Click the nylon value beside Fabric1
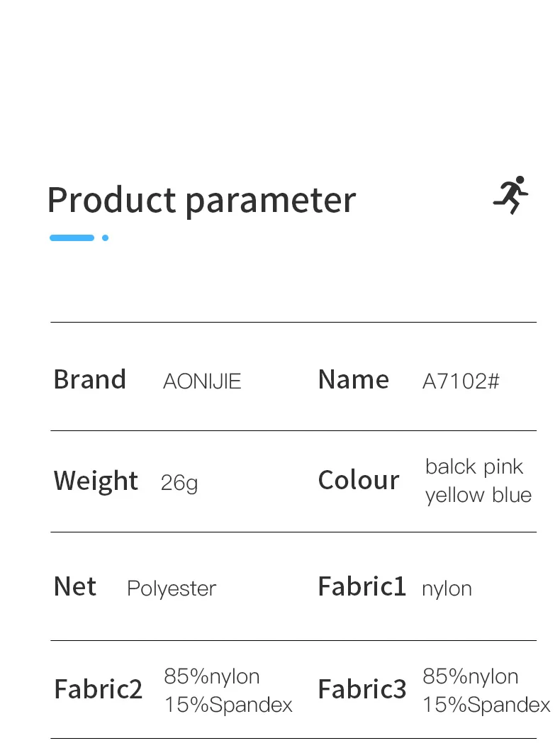The width and height of the screenshot is (560, 748). point(447,588)
